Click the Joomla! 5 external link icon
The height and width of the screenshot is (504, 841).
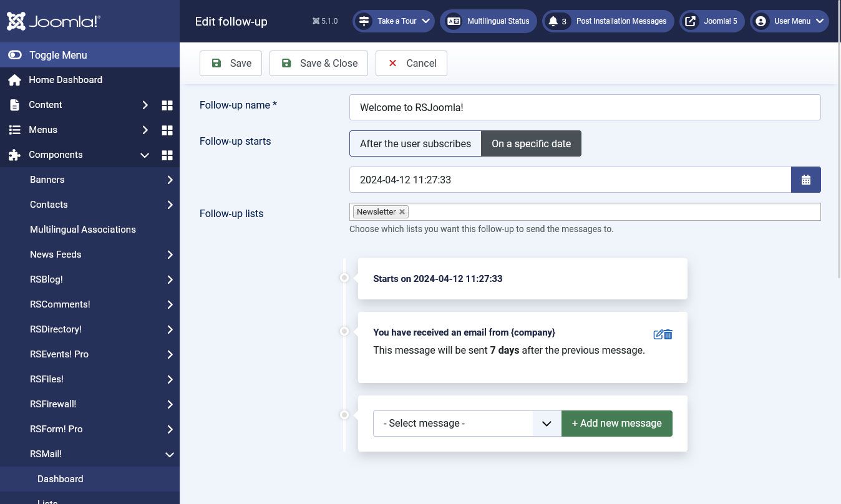click(x=691, y=21)
